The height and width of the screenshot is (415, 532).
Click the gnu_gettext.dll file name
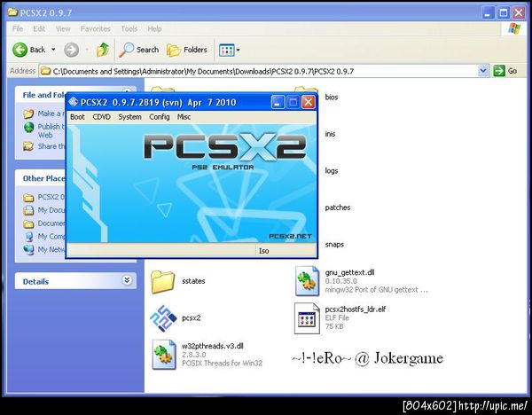pos(349,272)
